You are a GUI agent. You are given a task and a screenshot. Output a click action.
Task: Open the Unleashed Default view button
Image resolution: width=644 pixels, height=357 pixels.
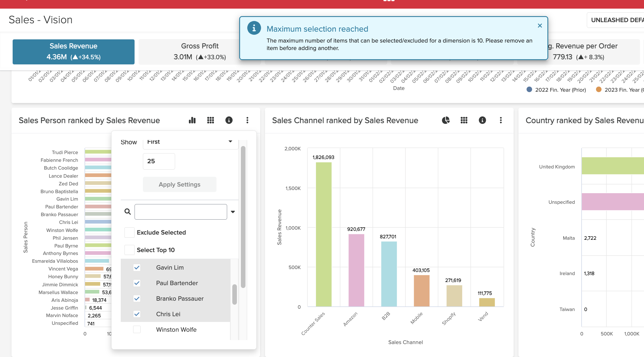click(x=618, y=20)
